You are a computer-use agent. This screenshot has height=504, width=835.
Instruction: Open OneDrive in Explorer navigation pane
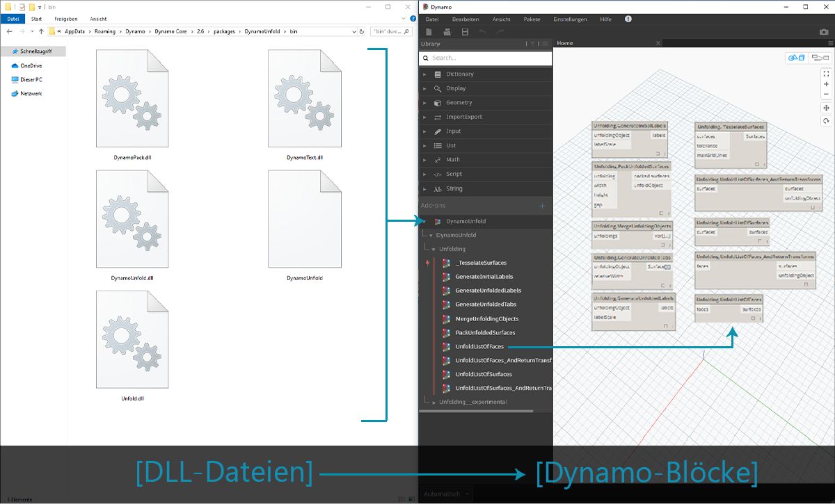tap(26, 65)
